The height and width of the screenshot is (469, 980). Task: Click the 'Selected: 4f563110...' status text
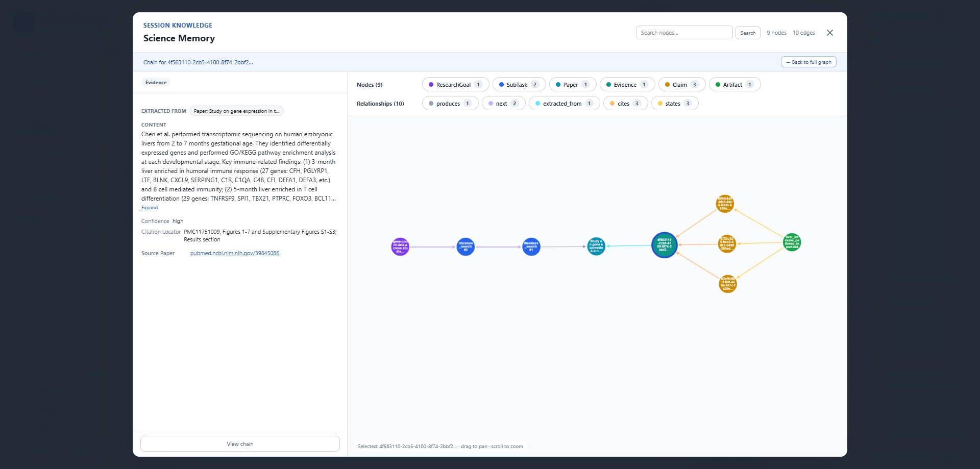tap(407, 447)
